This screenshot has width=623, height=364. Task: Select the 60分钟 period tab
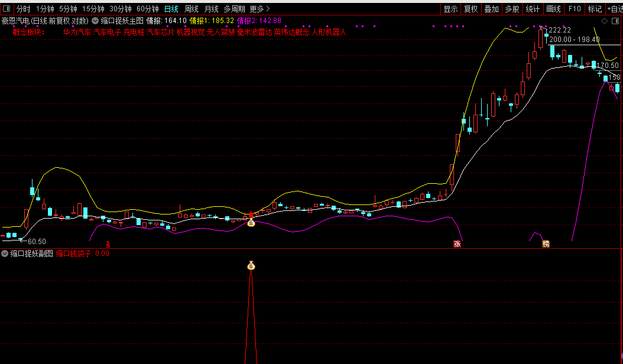click(148, 9)
